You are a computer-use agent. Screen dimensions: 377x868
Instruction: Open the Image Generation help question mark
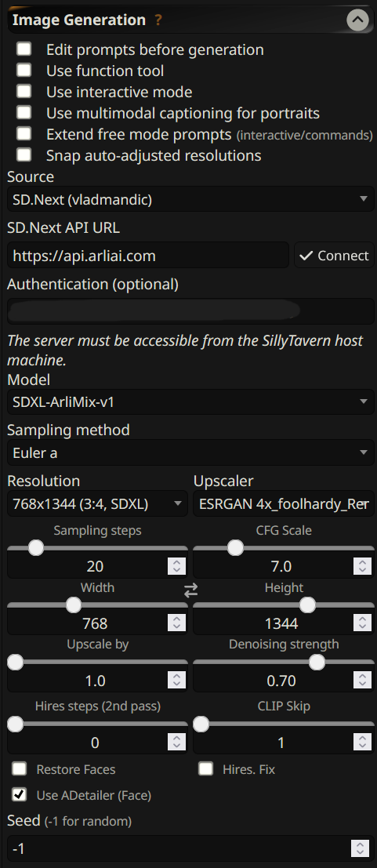158,20
